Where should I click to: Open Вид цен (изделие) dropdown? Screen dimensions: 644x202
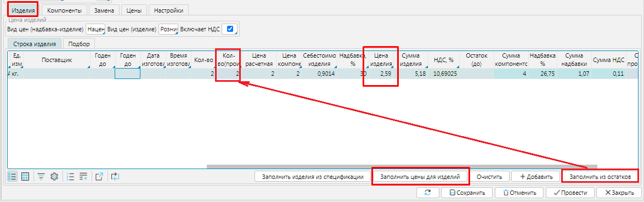coord(168,29)
